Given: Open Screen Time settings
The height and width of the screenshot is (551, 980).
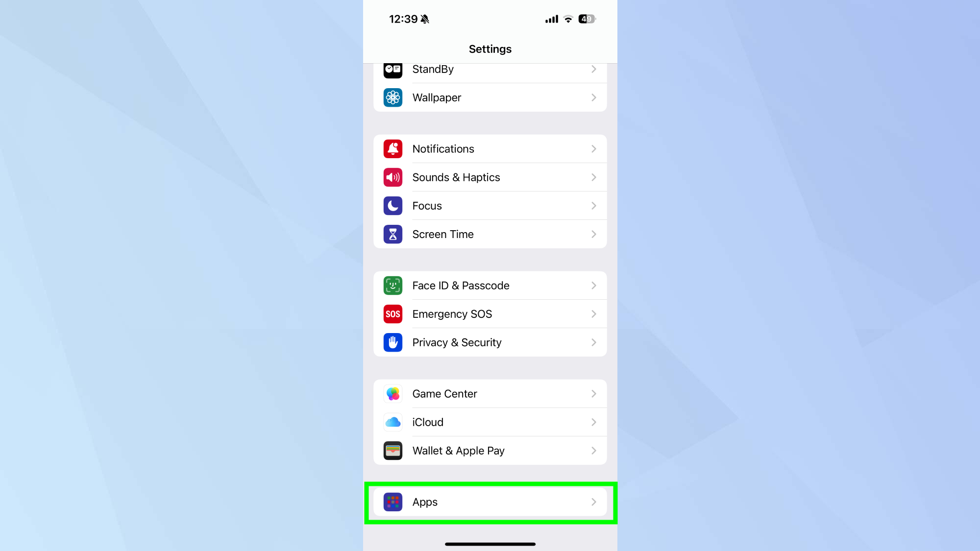Looking at the screenshot, I should 490,234.
